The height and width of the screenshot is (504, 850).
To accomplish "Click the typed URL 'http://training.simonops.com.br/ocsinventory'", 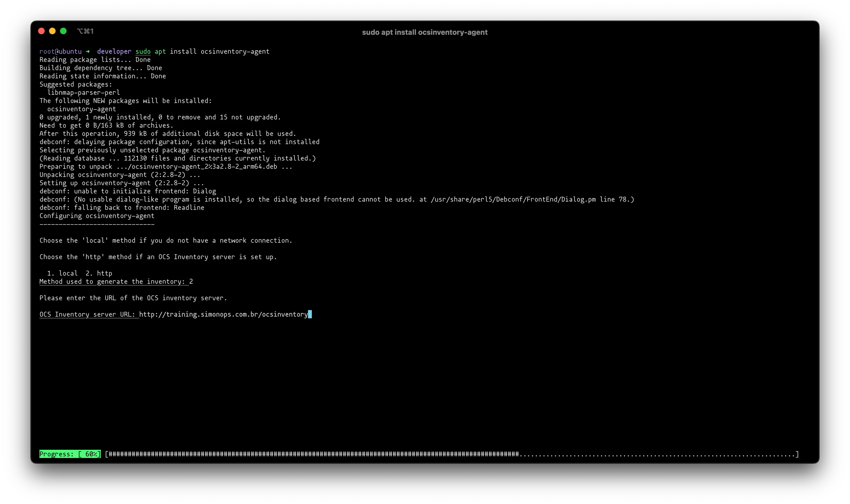I will [x=224, y=314].
